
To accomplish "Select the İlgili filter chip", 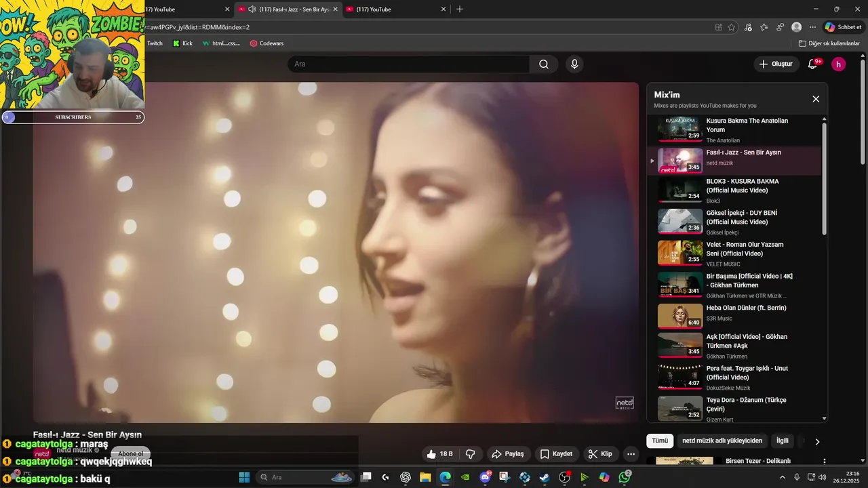I will click(x=783, y=441).
